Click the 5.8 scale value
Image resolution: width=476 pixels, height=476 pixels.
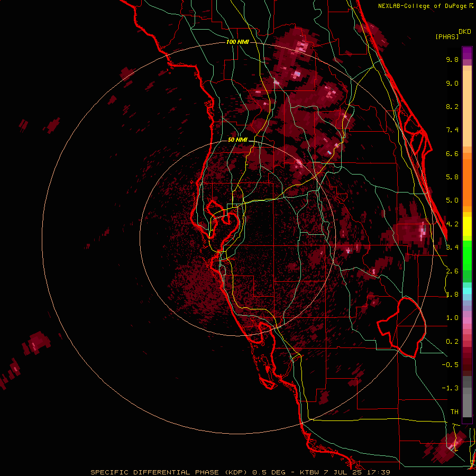coord(452,177)
